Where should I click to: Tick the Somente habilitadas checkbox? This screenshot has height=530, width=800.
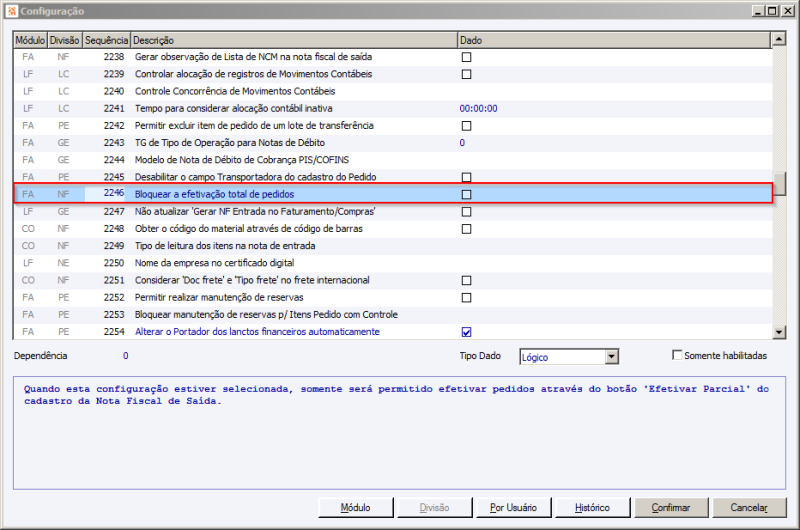click(677, 355)
